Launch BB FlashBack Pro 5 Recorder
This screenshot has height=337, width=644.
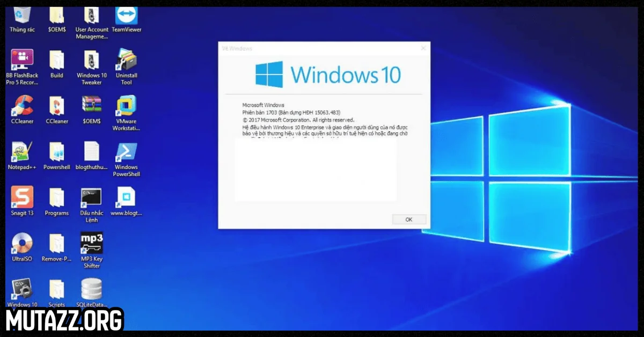tap(22, 60)
